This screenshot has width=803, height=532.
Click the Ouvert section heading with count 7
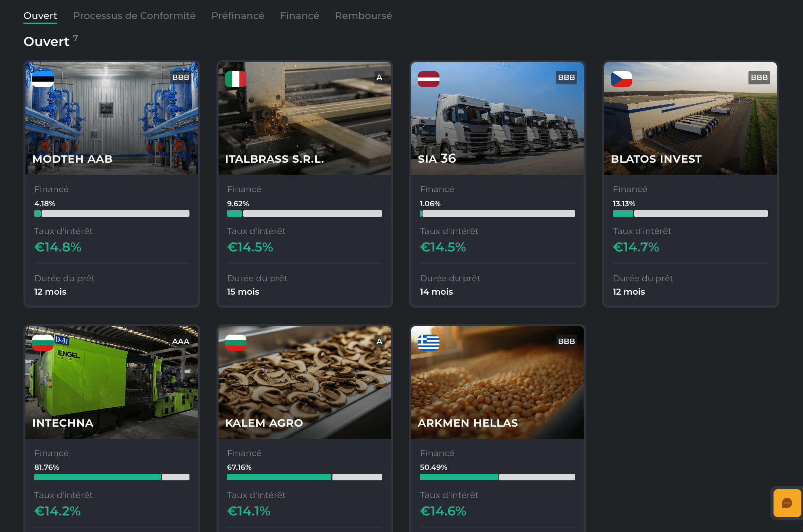coord(51,41)
